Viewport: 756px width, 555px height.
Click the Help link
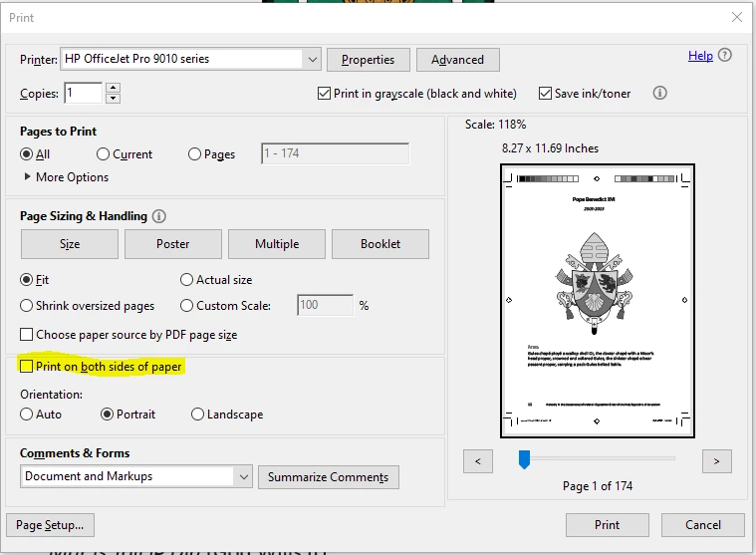(x=700, y=56)
